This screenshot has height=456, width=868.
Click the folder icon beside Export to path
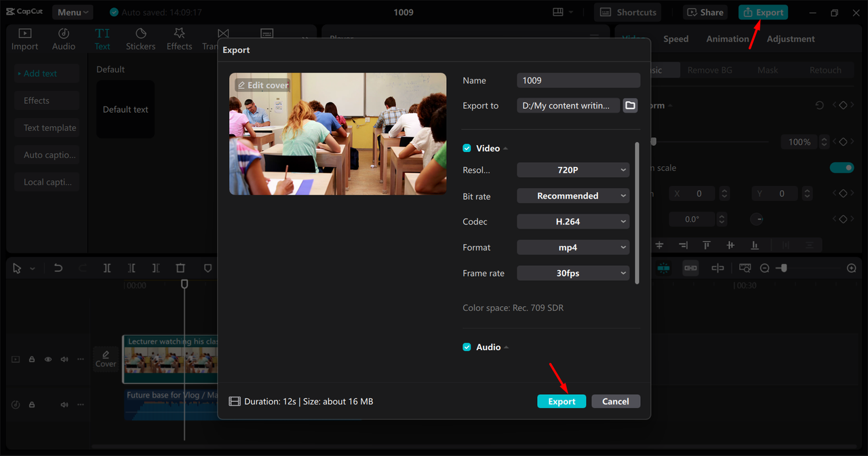(x=631, y=105)
